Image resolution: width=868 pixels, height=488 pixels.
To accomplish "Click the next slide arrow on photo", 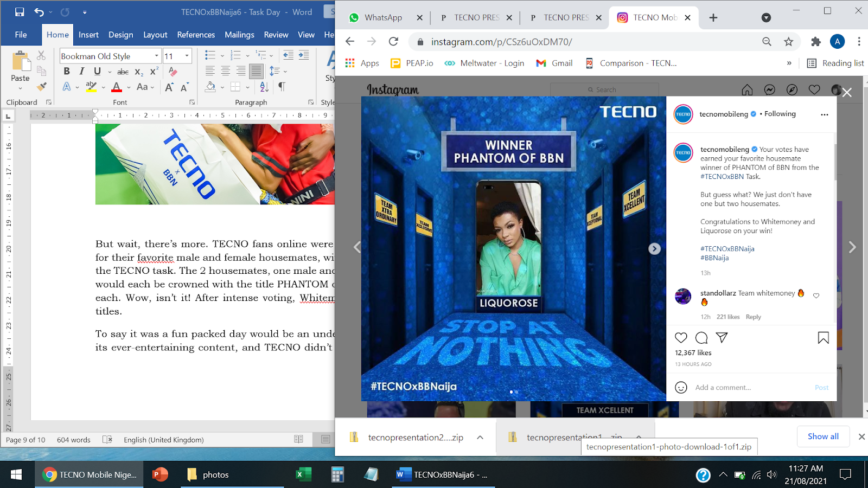I will 655,248.
